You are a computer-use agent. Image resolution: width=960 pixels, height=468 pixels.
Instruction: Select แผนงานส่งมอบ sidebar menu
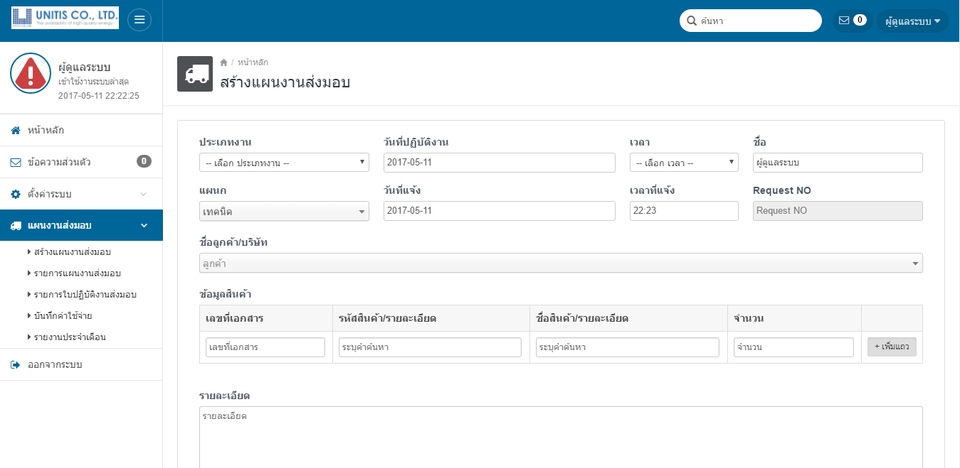pyautogui.click(x=81, y=225)
